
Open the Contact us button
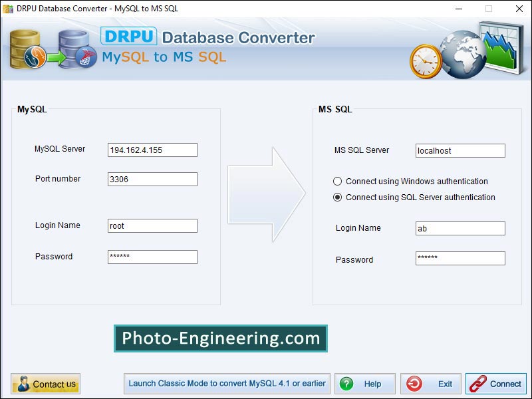45,384
